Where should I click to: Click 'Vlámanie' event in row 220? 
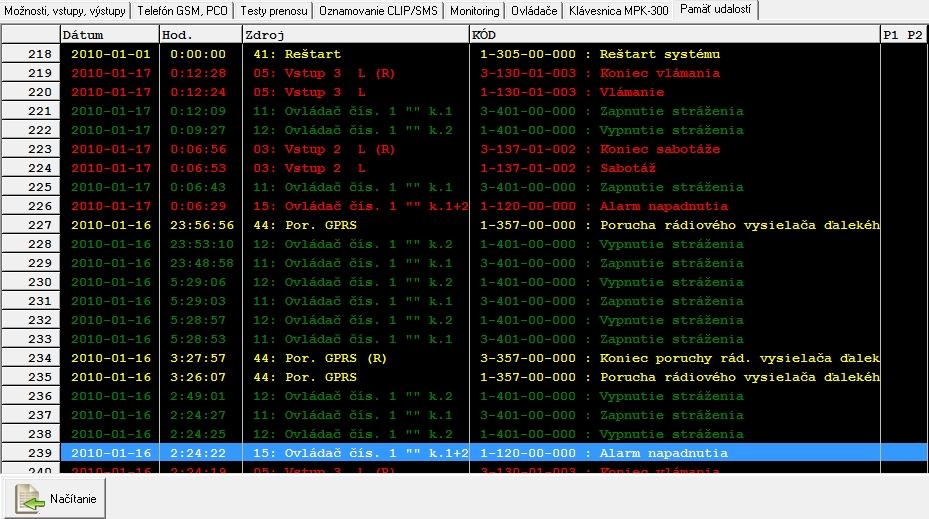[632, 92]
